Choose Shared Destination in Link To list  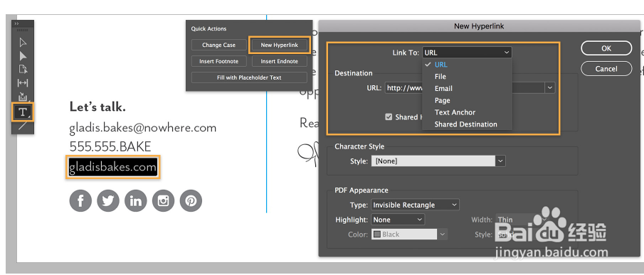(467, 124)
